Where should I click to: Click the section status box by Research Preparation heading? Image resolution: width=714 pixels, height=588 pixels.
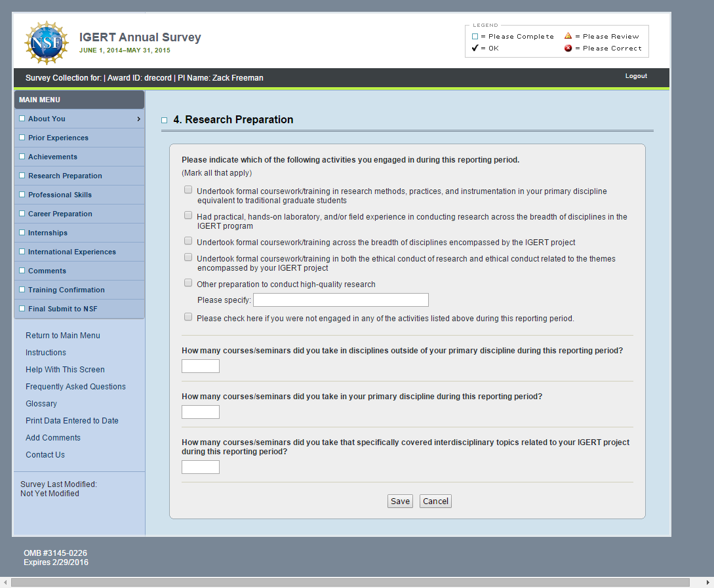click(165, 121)
